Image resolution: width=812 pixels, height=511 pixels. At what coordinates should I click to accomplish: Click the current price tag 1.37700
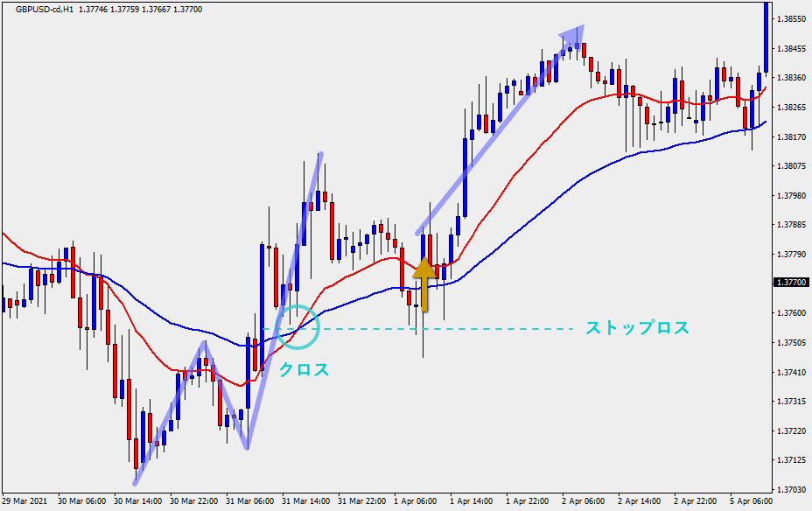791,283
